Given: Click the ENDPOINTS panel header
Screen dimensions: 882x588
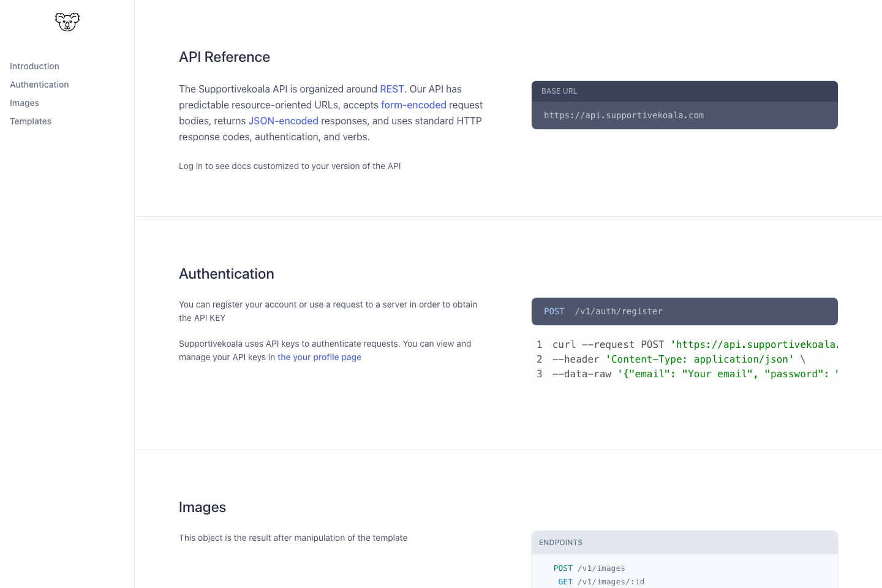Looking at the screenshot, I should coord(560,543).
